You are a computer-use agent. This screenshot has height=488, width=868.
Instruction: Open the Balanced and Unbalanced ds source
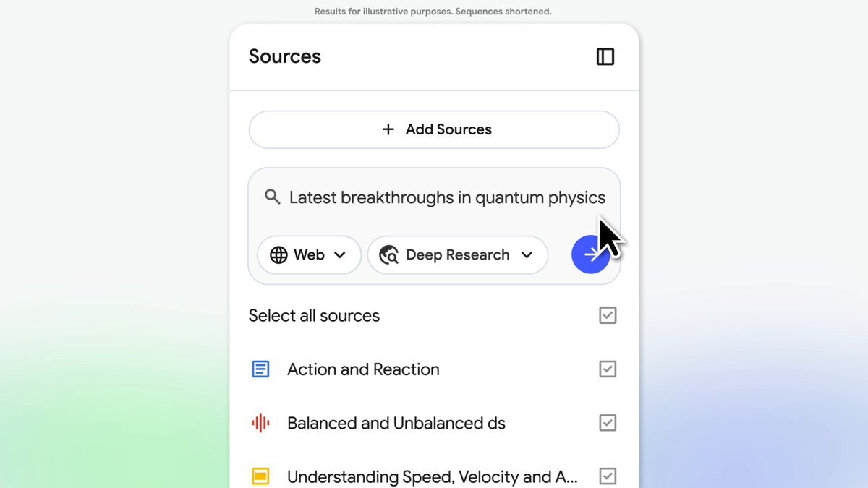[396, 423]
